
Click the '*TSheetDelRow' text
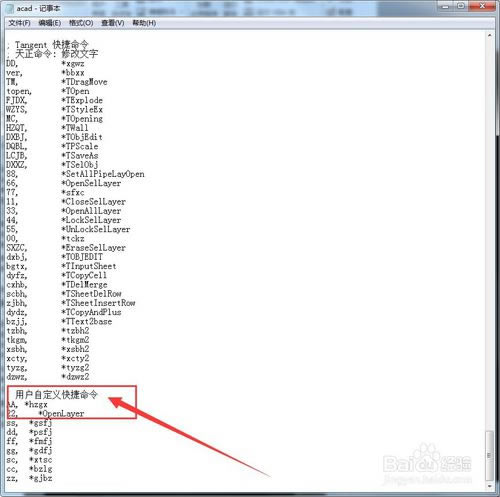tap(91, 294)
